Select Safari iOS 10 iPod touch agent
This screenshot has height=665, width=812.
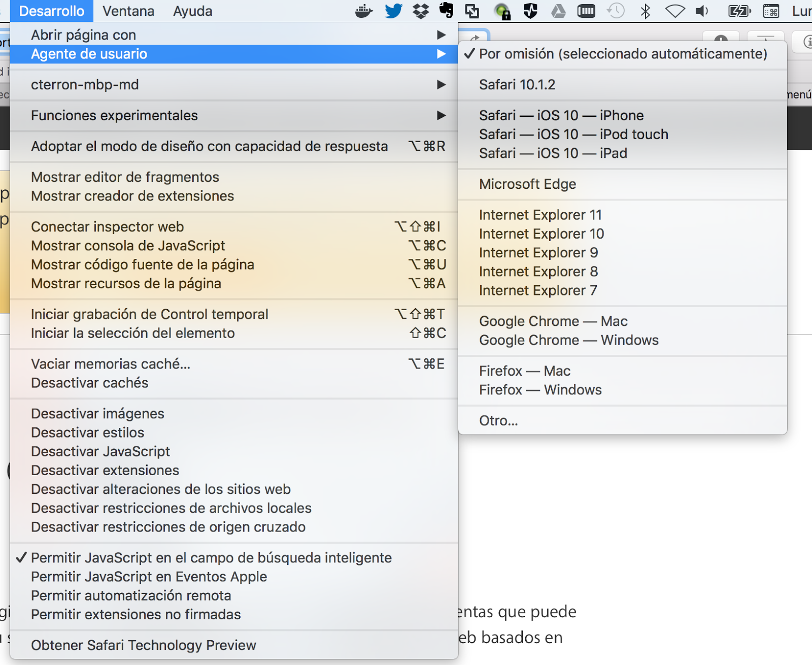(623, 135)
